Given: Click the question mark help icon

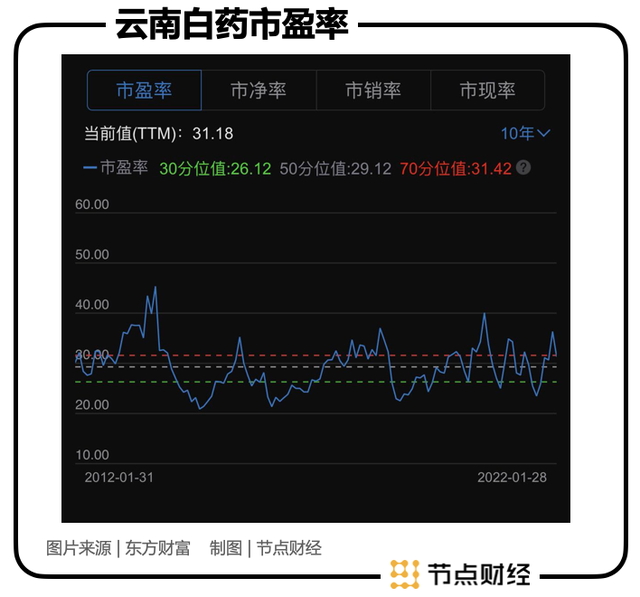Looking at the screenshot, I should point(523,168).
